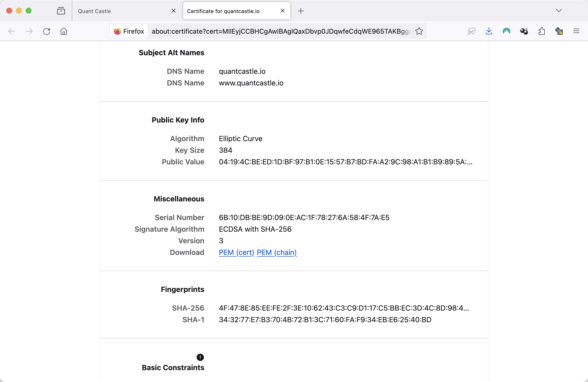The image size is (588, 382).
Task: Click the DNS name quantcastle.io value
Action: [x=242, y=71]
